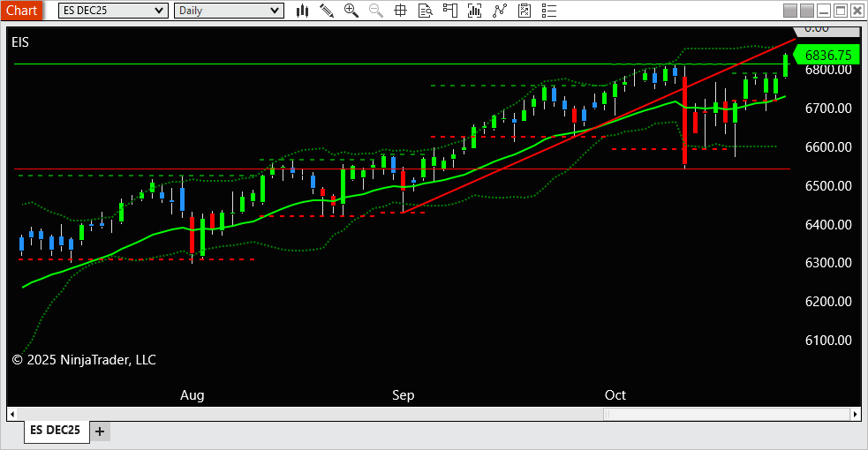Click the left scrollbar arrow
Screen dimensions: 868x450
tap(12, 414)
